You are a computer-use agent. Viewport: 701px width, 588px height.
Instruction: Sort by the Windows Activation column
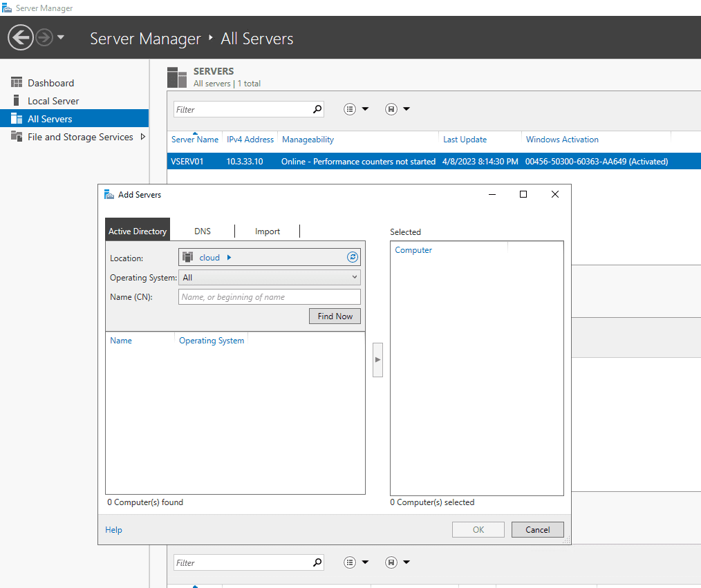[562, 140]
